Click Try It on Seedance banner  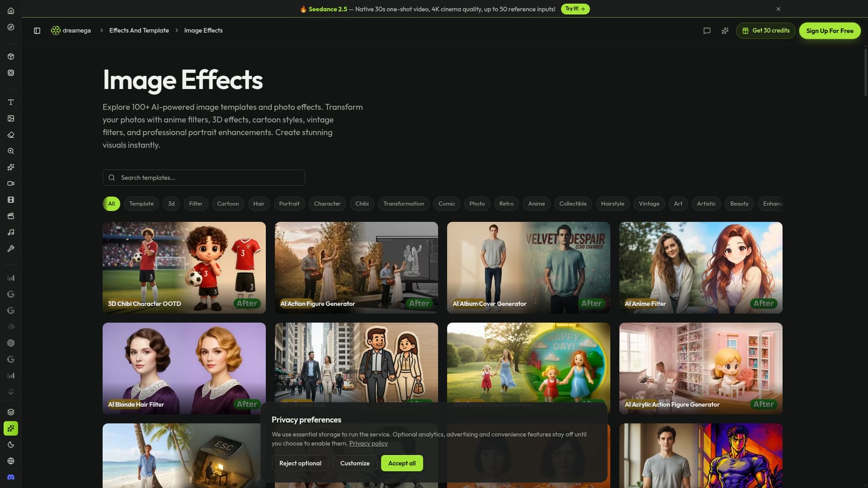coord(575,9)
